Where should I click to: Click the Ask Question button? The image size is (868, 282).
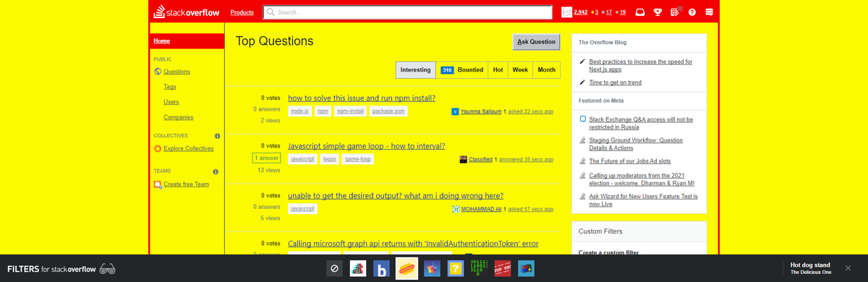coord(536,42)
